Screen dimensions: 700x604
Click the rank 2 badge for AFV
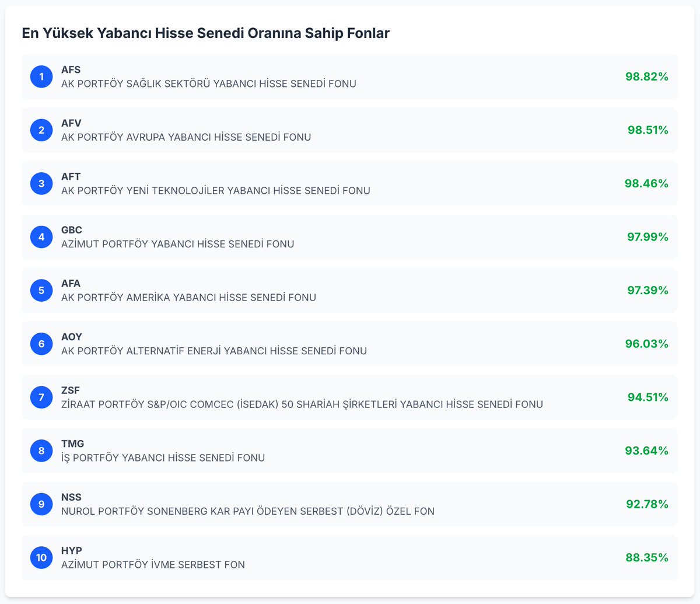coord(41,130)
